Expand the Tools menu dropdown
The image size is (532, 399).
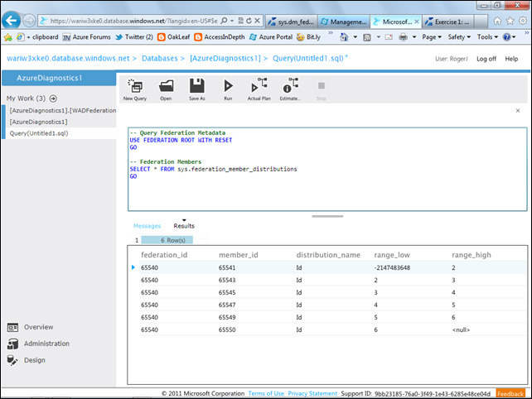pos(487,37)
